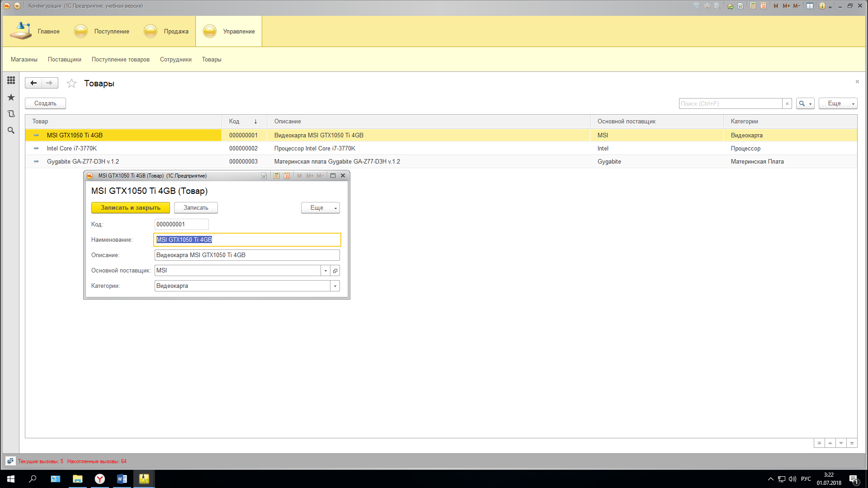Open the Windows Start menu
This screenshot has height=488, width=868.
pyautogui.click(x=11, y=479)
